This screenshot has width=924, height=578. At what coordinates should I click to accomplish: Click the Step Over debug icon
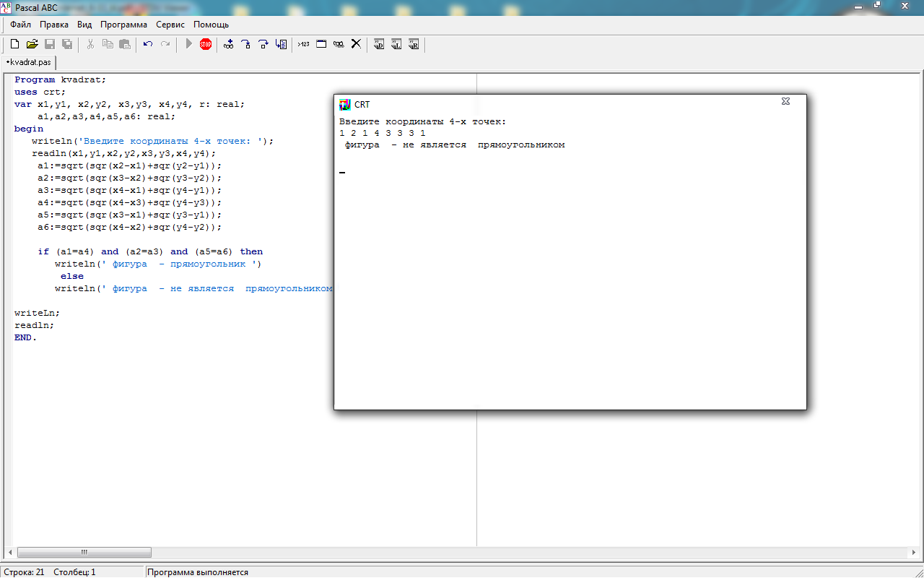click(263, 44)
